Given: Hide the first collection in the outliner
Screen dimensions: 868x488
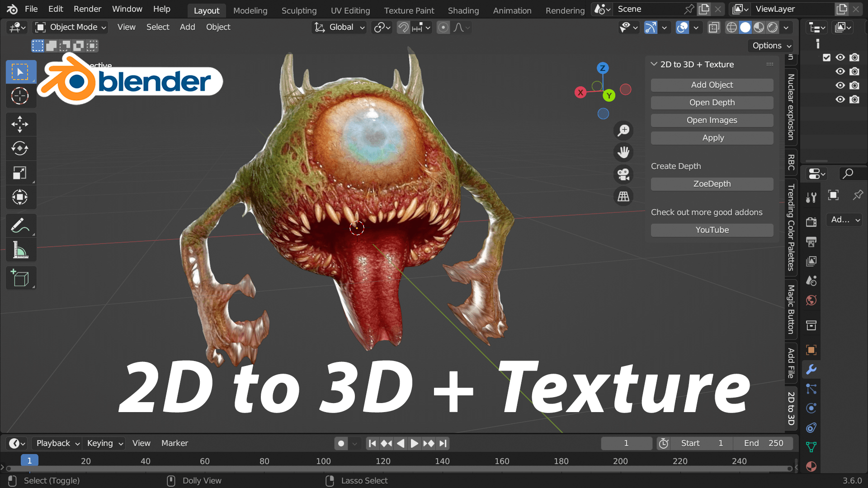Looking at the screenshot, I should (x=840, y=57).
